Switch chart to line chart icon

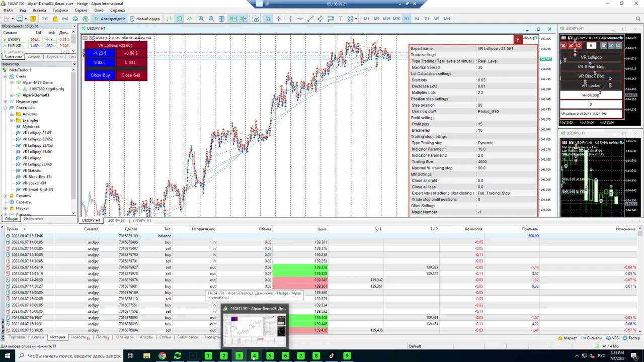(x=189, y=19)
